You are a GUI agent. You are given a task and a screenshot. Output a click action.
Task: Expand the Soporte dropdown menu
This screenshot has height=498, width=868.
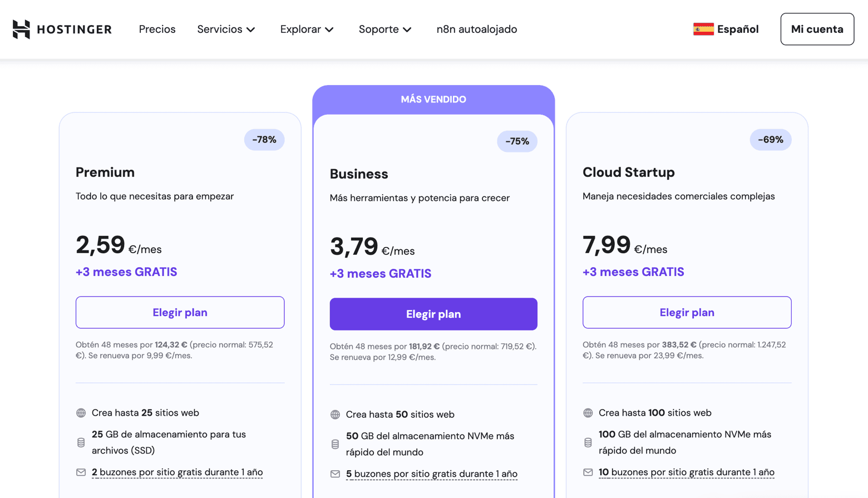click(385, 29)
